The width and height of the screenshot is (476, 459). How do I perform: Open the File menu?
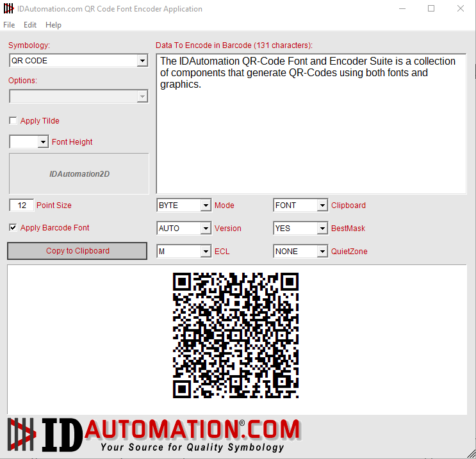point(9,25)
